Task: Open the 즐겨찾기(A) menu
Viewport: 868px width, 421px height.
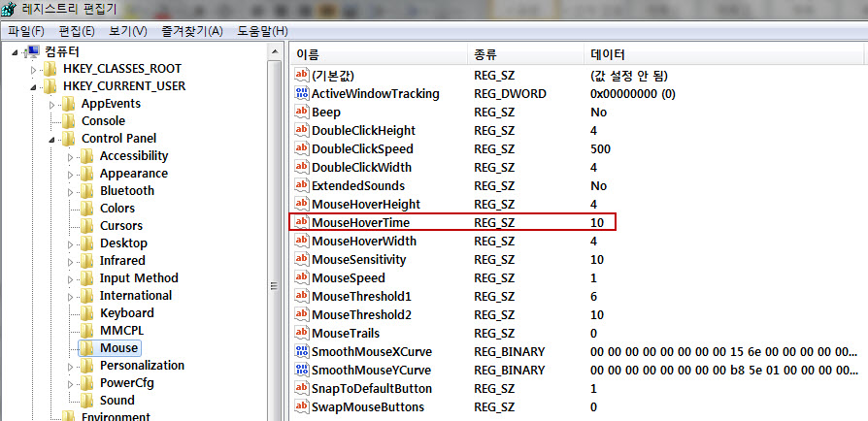Action: tap(191, 31)
